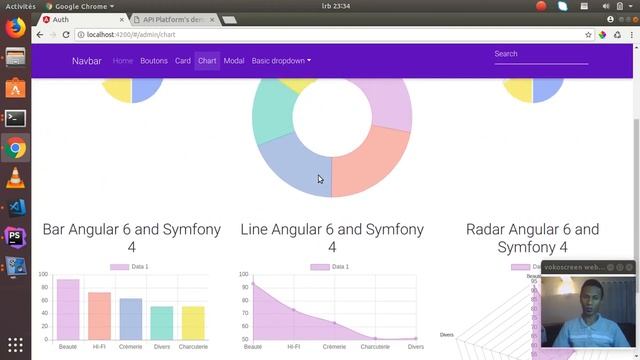Toggle Data 1 legend on Bar chart

[129, 267]
